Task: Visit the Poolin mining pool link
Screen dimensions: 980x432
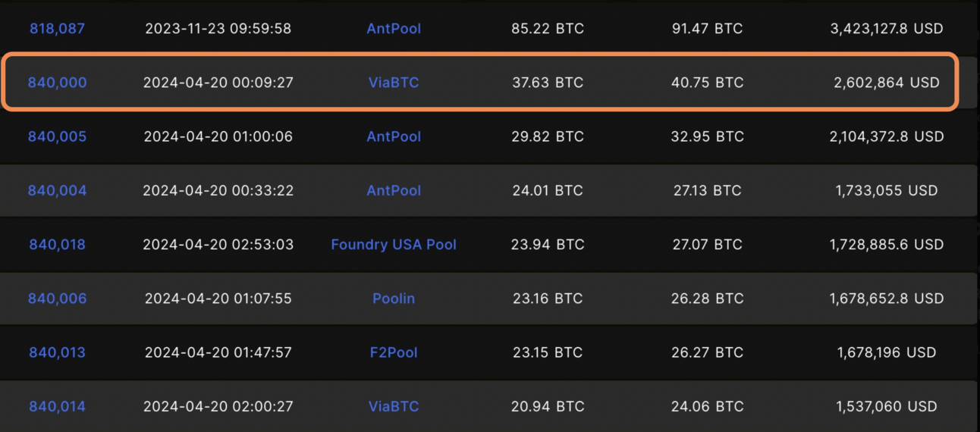Action: pyautogui.click(x=394, y=299)
